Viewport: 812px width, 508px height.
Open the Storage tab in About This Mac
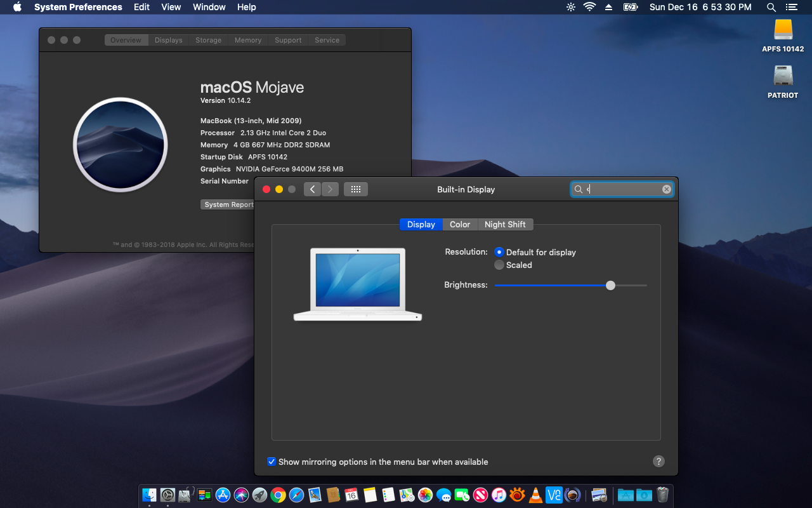click(208, 40)
